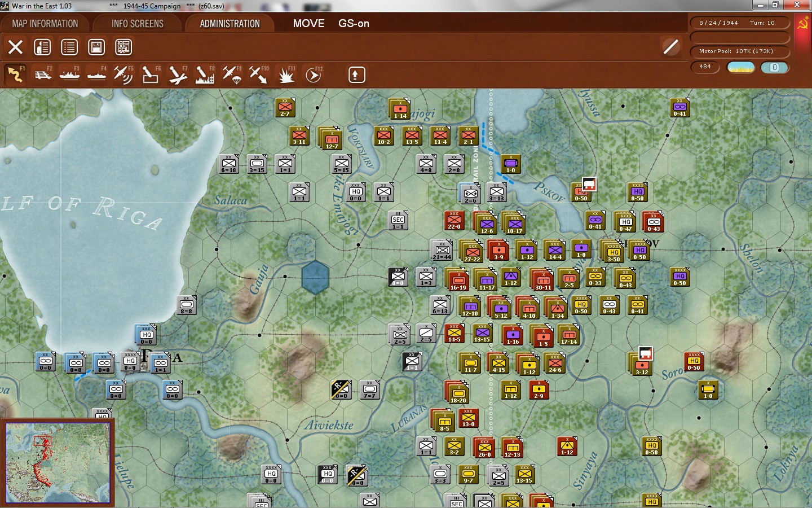Viewport: 812px width, 508px height.
Task: Select the F11 explosion mode icon
Action: coord(286,75)
